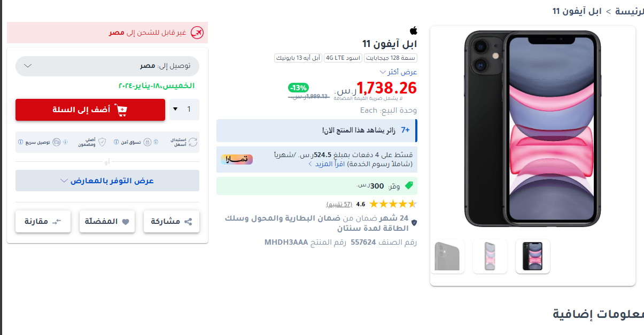The width and height of the screenshot is (644, 335).
Task: Click the مشاركة share button
Action: (172, 221)
